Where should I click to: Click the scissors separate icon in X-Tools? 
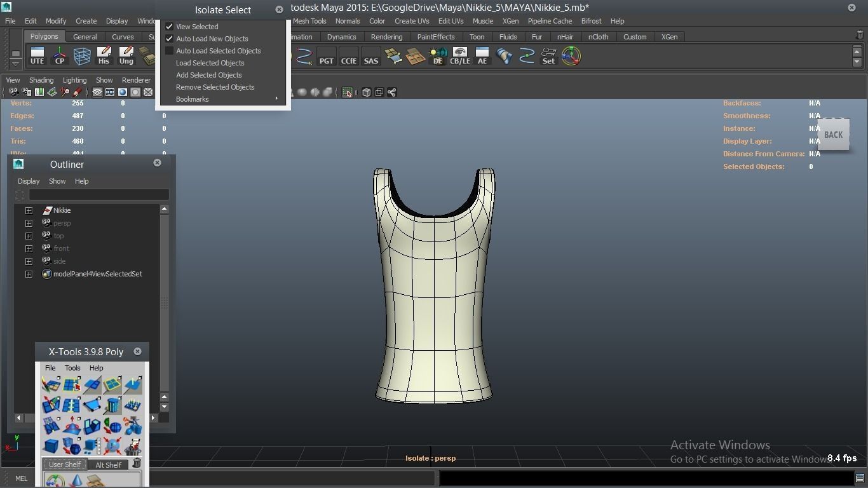(x=133, y=425)
